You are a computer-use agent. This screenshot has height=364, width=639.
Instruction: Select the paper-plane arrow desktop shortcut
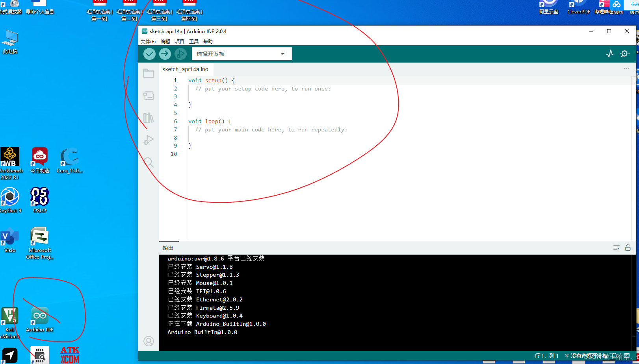[10, 356]
